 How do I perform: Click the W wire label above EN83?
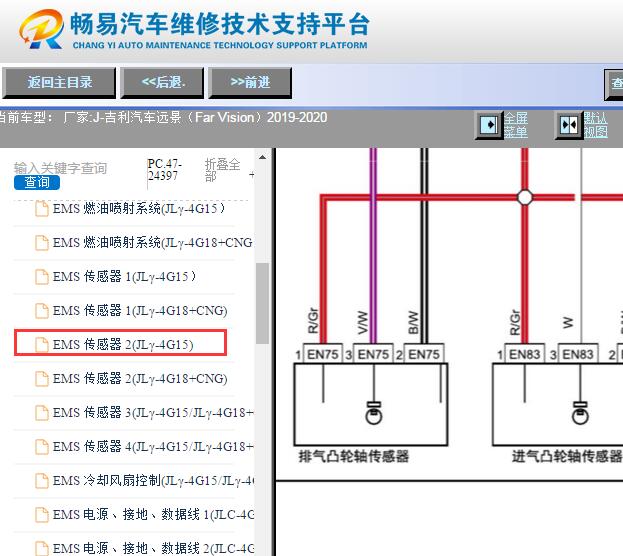568,322
